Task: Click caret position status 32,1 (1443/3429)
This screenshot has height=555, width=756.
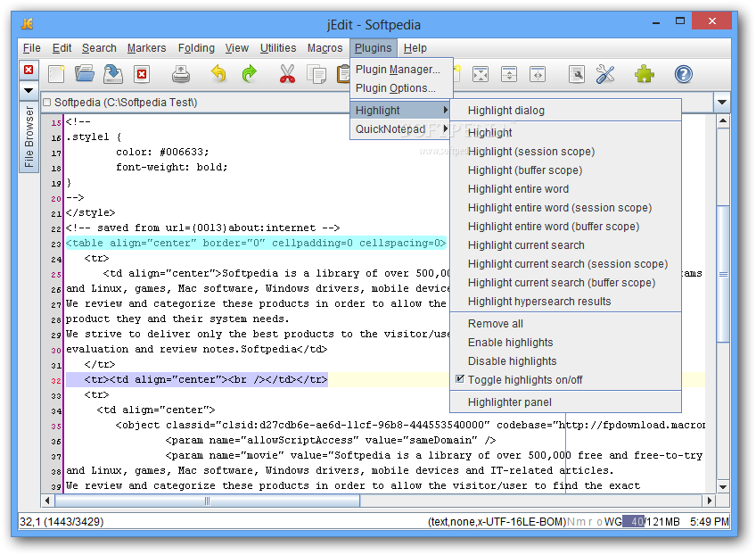Action: tap(62, 522)
